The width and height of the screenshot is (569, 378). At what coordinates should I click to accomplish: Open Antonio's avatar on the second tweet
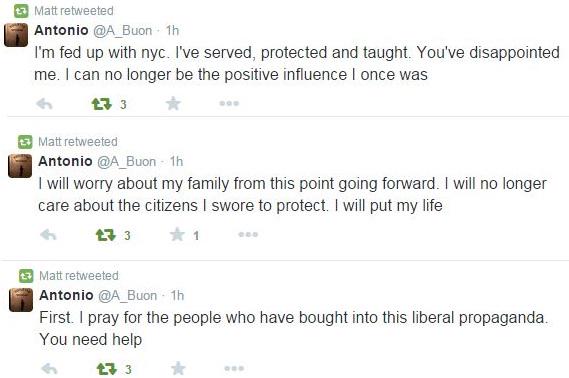pos(20,166)
